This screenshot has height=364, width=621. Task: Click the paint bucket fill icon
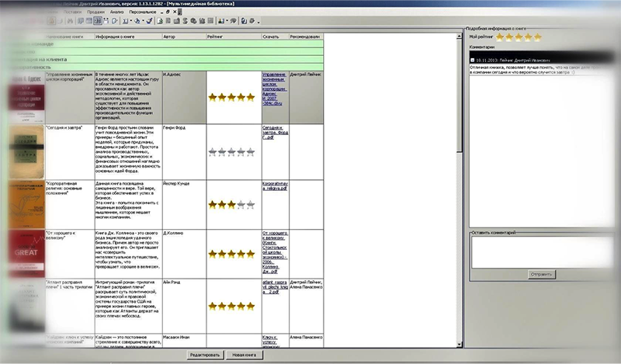137,21
